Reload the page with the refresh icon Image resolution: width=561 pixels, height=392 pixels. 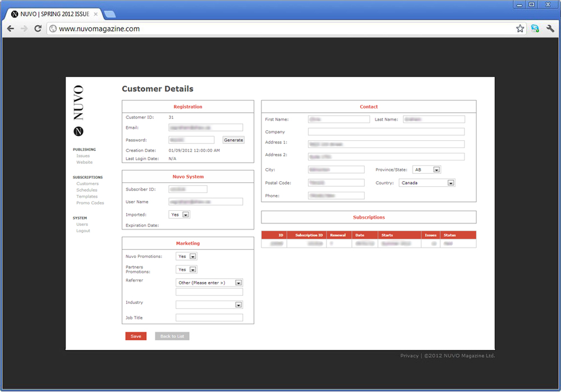click(x=38, y=29)
